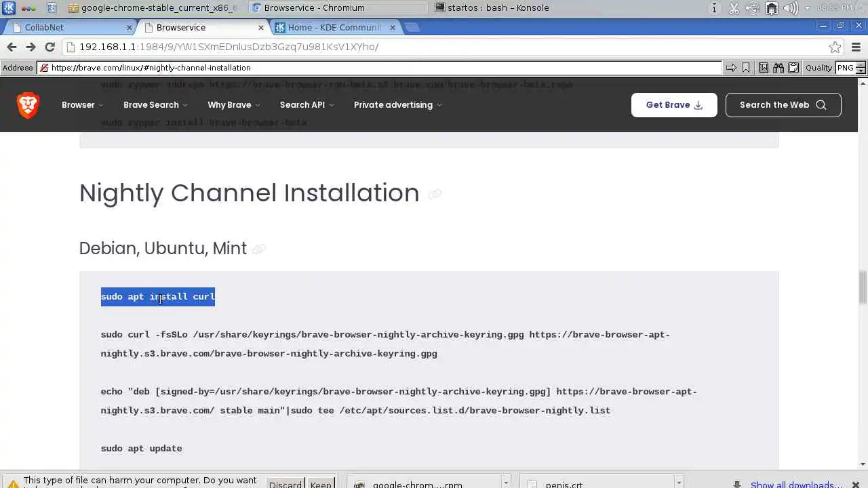Click the Chromium back arrow

[12, 47]
